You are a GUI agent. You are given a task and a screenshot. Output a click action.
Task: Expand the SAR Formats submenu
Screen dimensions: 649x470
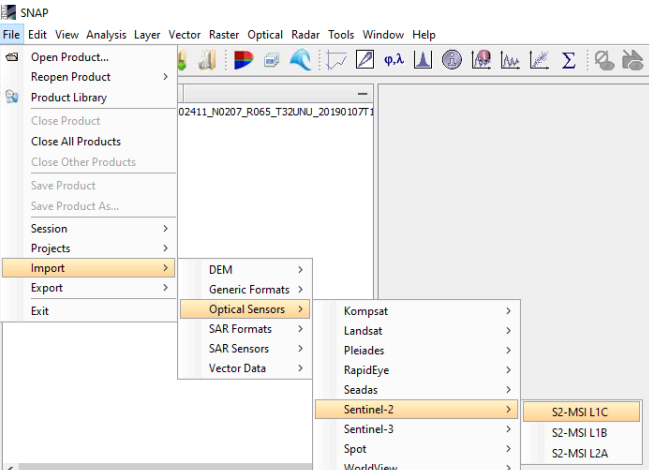pyautogui.click(x=245, y=329)
